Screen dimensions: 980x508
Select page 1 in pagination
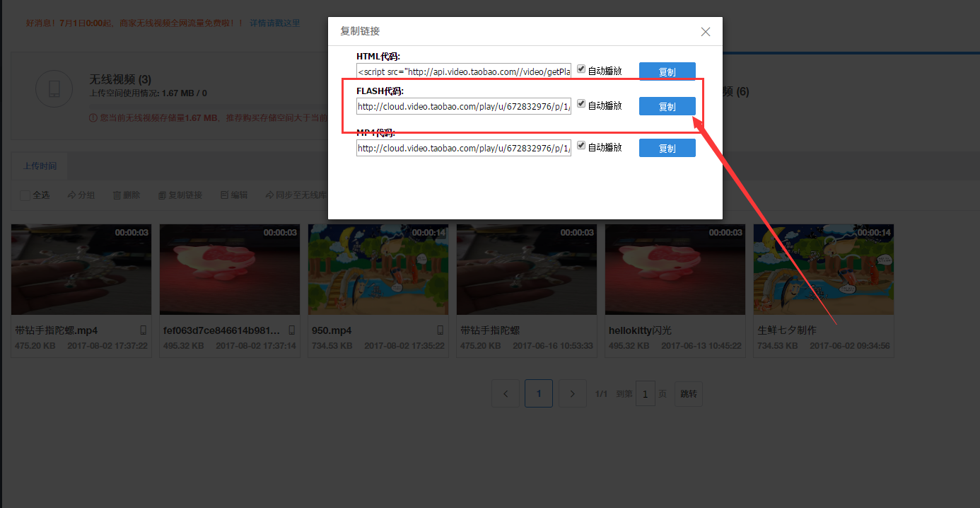(x=539, y=393)
